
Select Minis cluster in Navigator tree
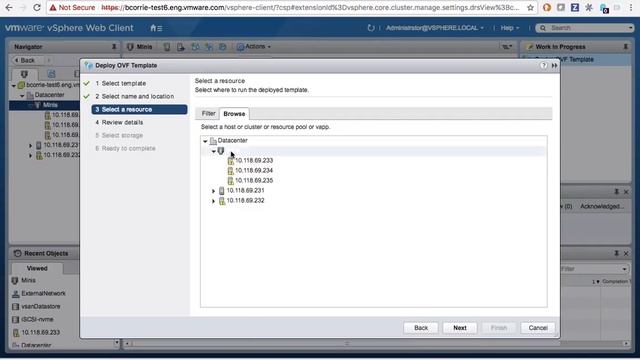tap(50, 105)
